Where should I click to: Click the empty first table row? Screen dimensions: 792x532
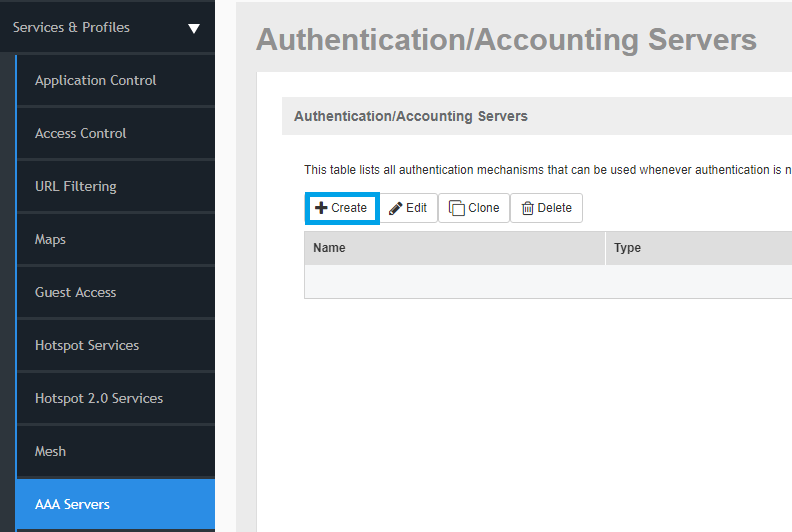pyautogui.click(x=548, y=282)
